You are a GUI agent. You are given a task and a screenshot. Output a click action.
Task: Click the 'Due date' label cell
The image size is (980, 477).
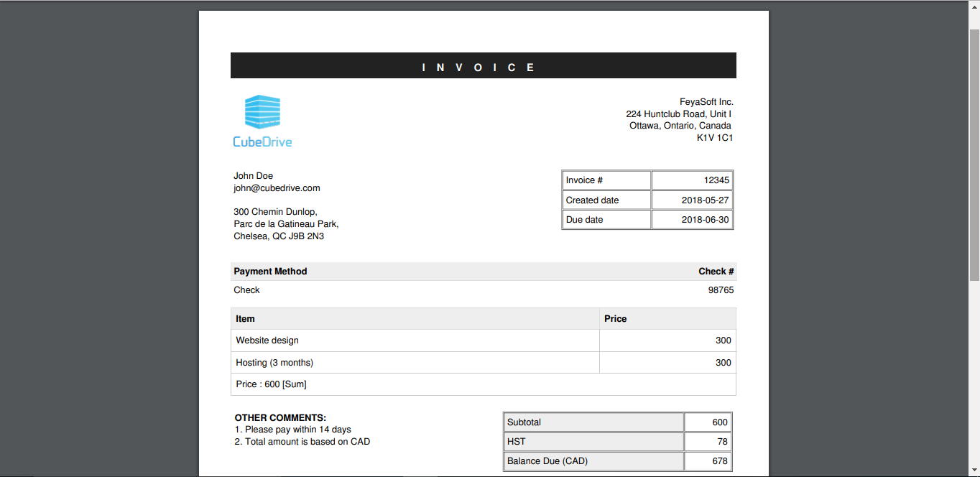tap(606, 219)
